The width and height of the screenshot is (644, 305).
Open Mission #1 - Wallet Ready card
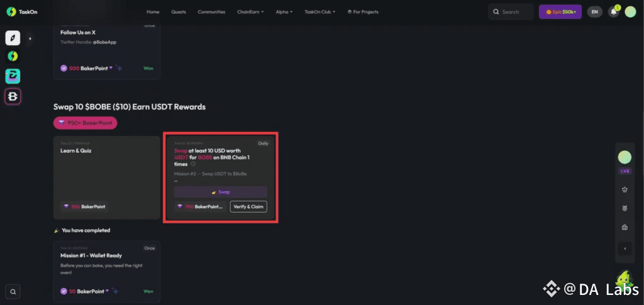[107, 272]
